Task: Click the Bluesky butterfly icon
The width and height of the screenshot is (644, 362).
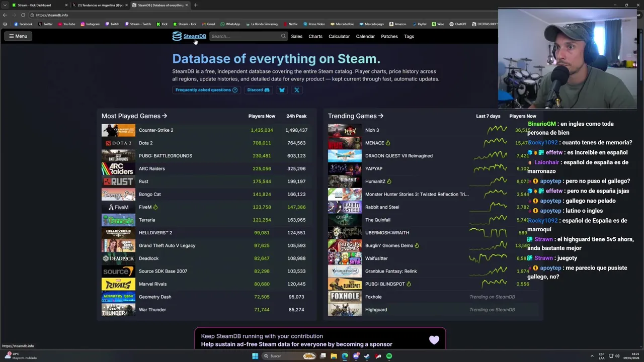Action: point(282,90)
